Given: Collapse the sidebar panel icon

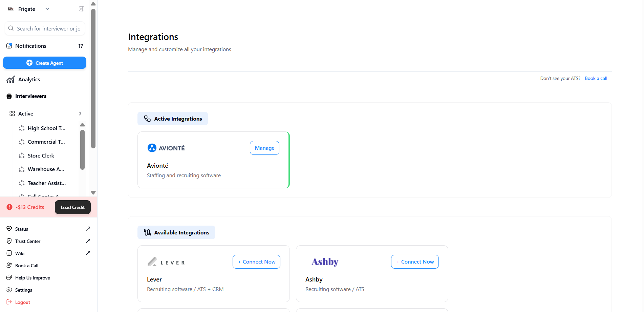Looking at the screenshot, I should coord(82,9).
